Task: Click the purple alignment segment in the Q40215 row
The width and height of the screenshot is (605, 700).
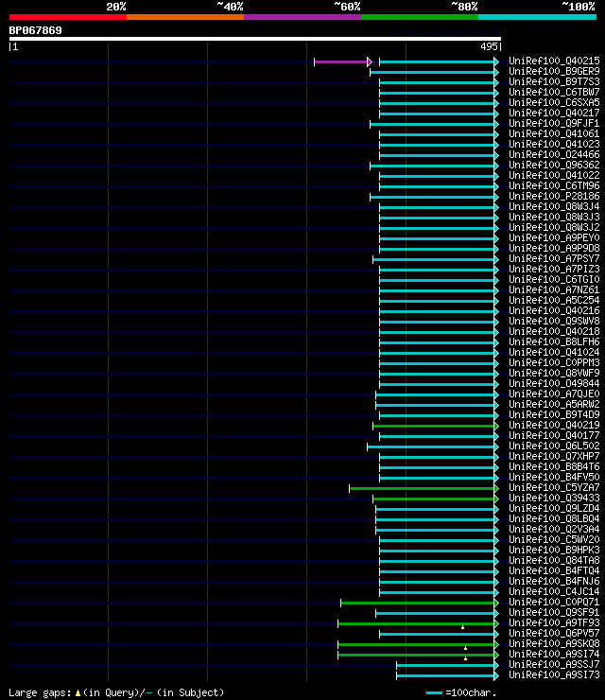Action: pyautogui.click(x=342, y=62)
